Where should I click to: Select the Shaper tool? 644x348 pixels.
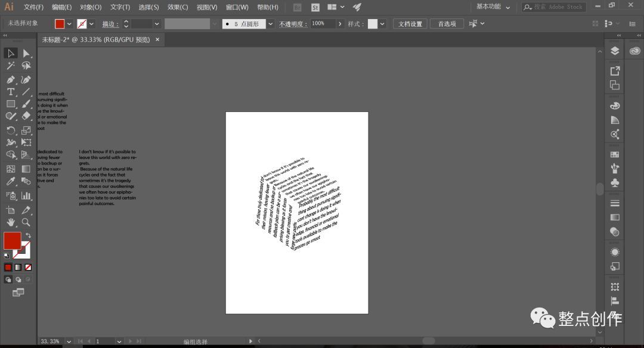(11, 117)
